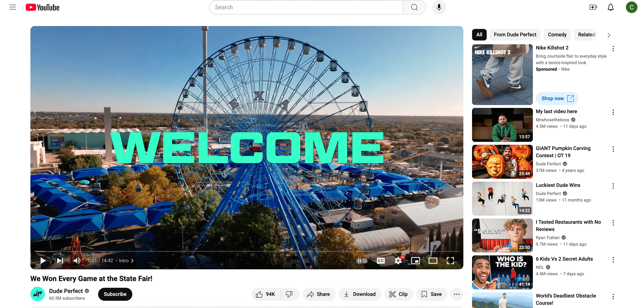The width and height of the screenshot is (644, 308).
Task: Open more options for the Nike Killshot 2 ad
Action: tap(613, 49)
